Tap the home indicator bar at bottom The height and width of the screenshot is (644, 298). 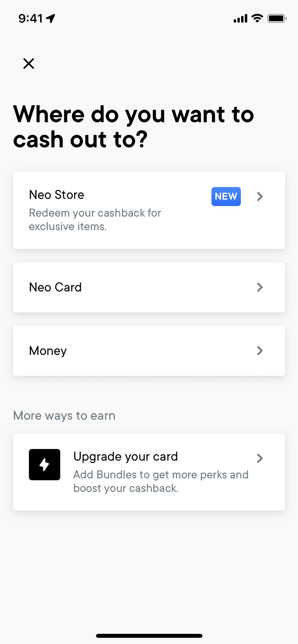point(149,635)
